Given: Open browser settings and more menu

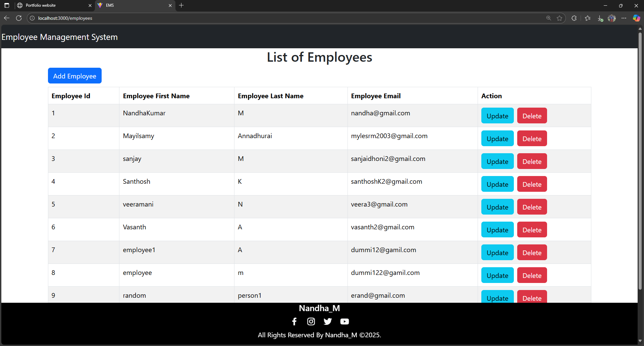Looking at the screenshot, I should tap(624, 18).
